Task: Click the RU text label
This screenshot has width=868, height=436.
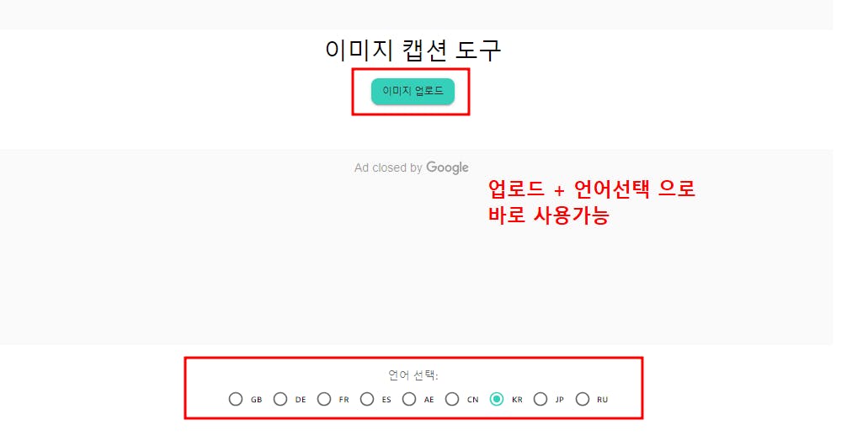Action: [x=602, y=400]
